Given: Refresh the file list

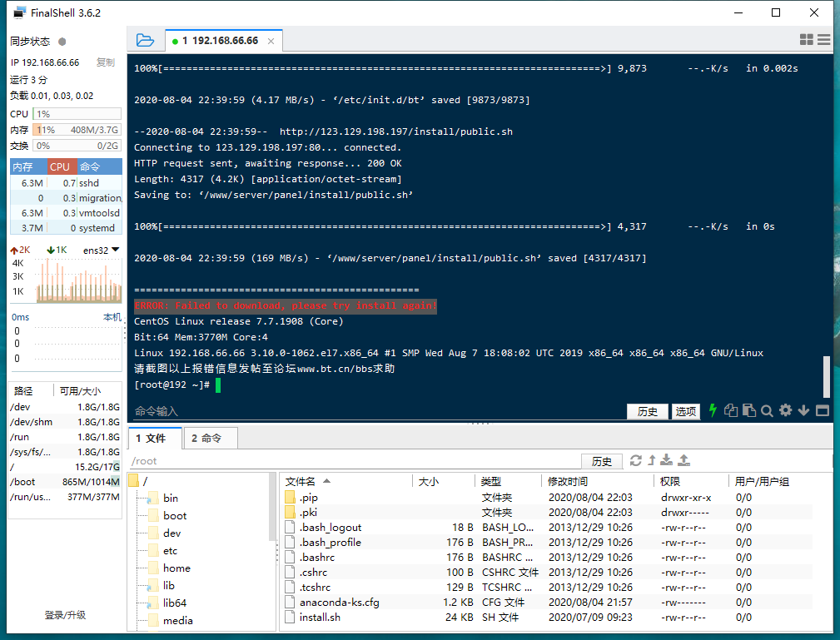Looking at the screenshot, I should [636, 460].
